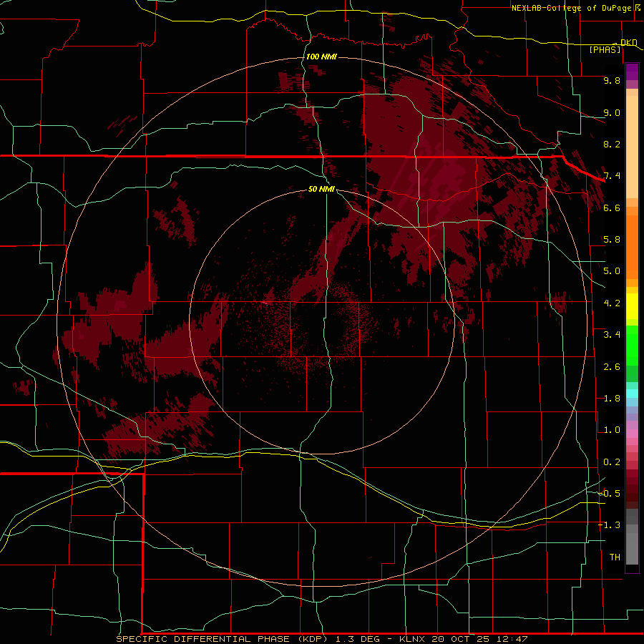Screen dimensions: 644x644
Task: Click the 5.8 value on the color scale
Action: click(612, 240)
